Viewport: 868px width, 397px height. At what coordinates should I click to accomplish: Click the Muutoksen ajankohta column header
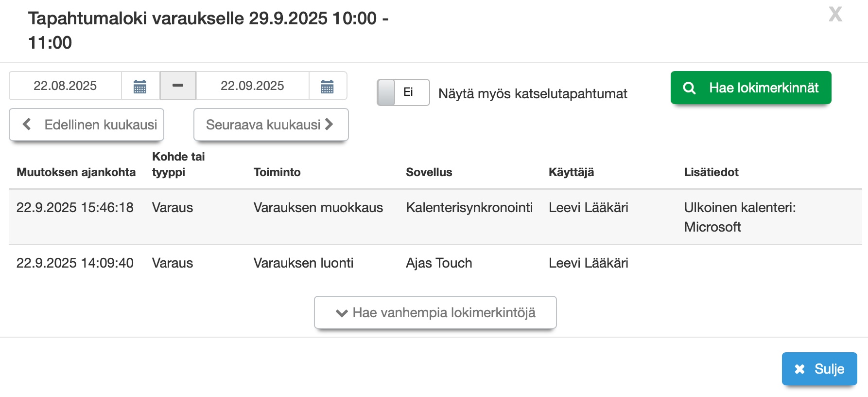point(76,172)
